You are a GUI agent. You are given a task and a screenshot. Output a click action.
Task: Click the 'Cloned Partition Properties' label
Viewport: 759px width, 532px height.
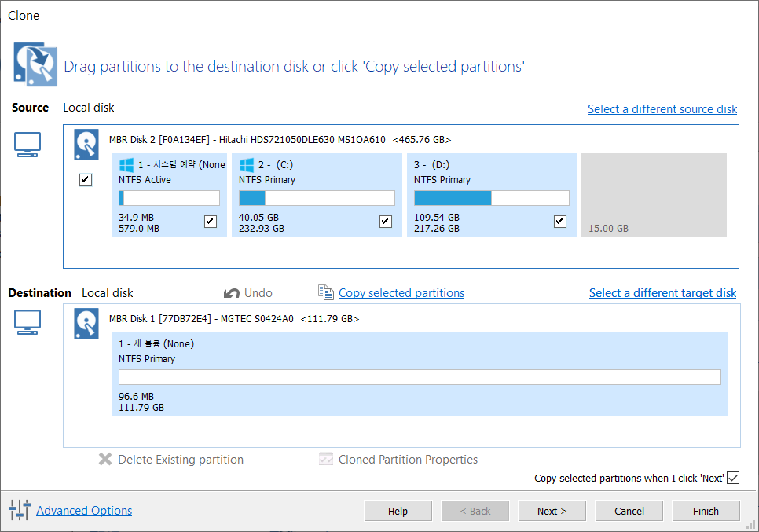tap(408, 460)
